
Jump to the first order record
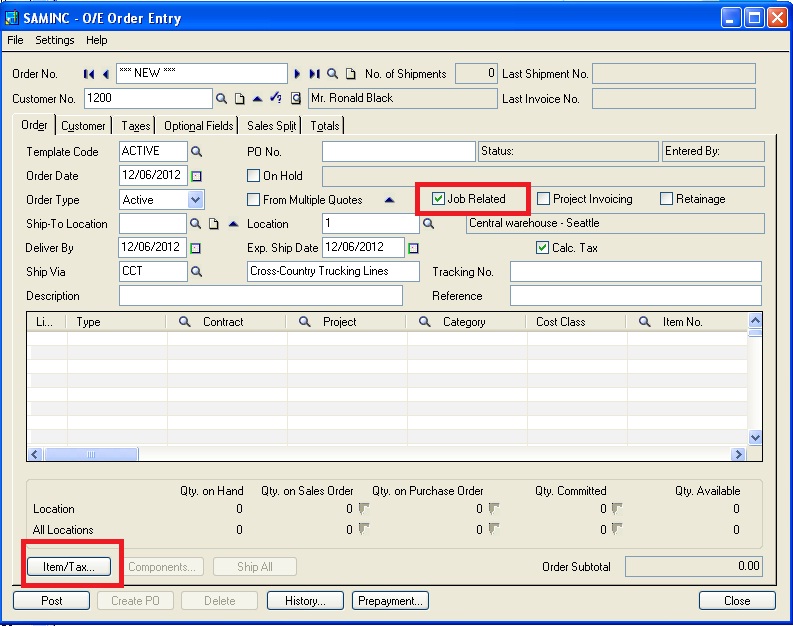(89, 74)
